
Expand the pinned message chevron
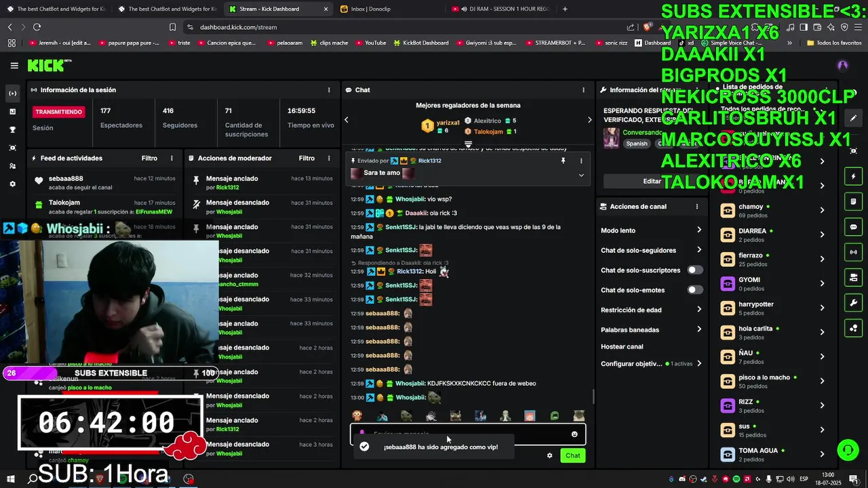click(581, 175)
